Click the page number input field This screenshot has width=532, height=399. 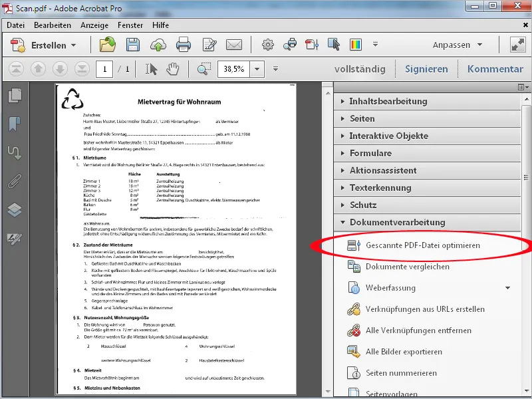(x=104, y=68)
